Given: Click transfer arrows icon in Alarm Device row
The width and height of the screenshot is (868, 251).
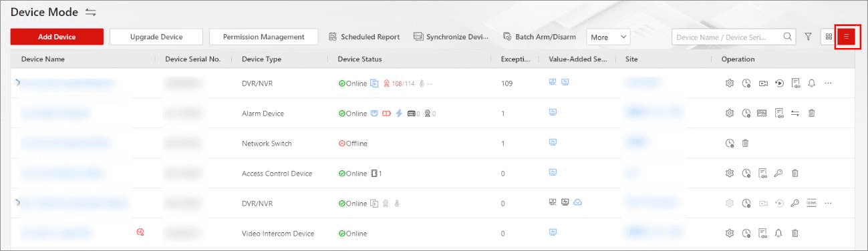Looking at the screenshot, I should [795, 113].
